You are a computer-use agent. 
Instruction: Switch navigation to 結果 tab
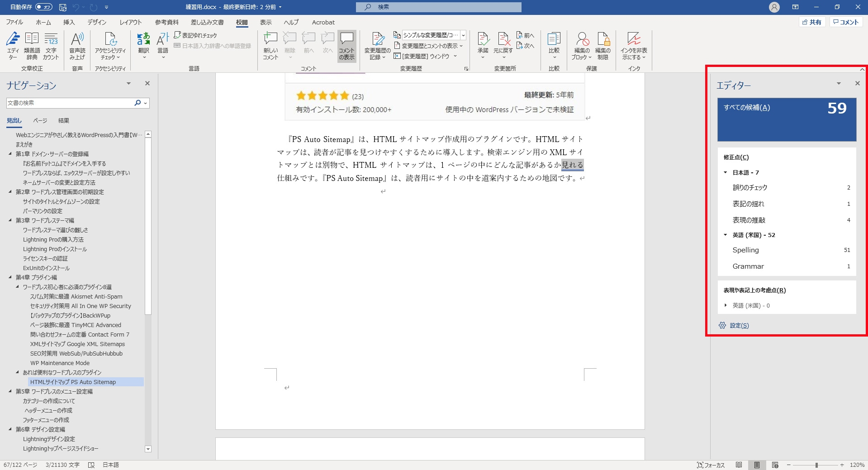pyautogui.click(x=64, y=121)
